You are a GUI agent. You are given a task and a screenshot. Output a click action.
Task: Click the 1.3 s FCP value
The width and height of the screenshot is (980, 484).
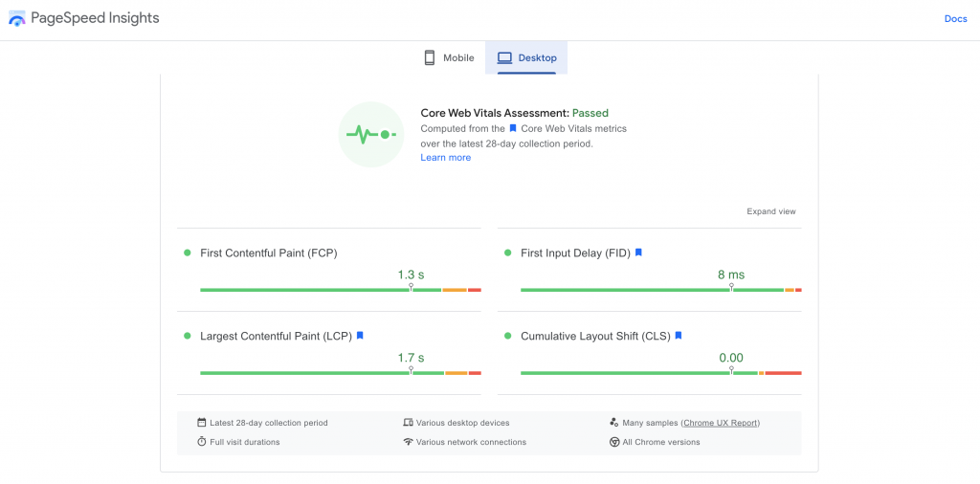coord(412,275)
